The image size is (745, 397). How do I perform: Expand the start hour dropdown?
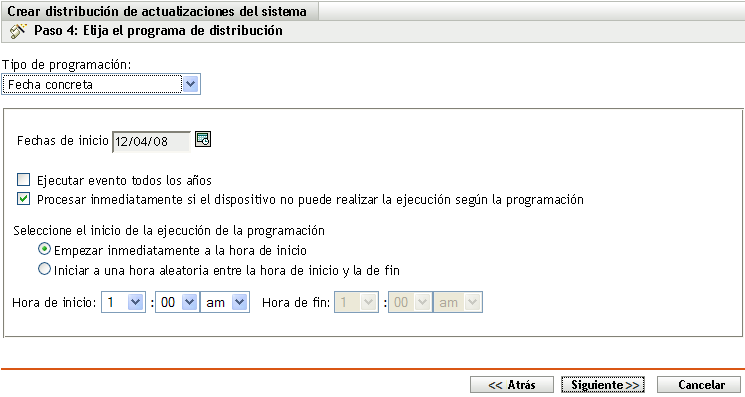(x=124, y=302)
